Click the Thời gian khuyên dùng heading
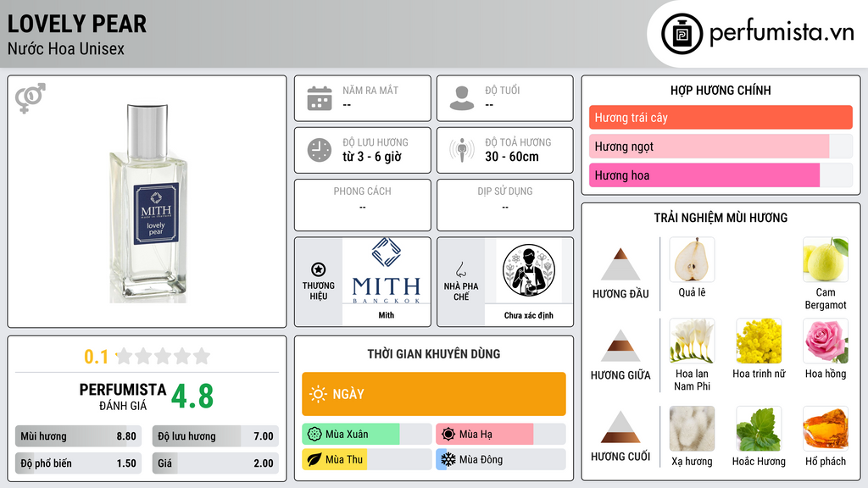 pos(434,354)
